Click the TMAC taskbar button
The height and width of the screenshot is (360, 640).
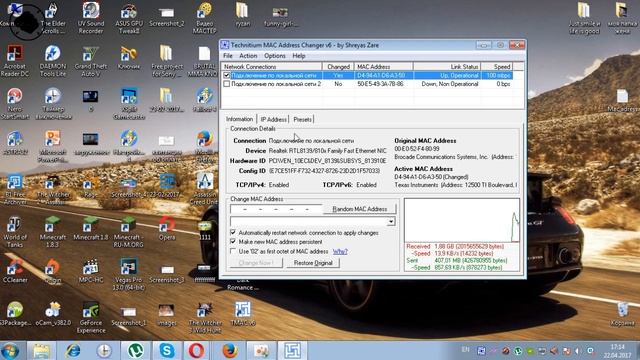pos(292,351)
